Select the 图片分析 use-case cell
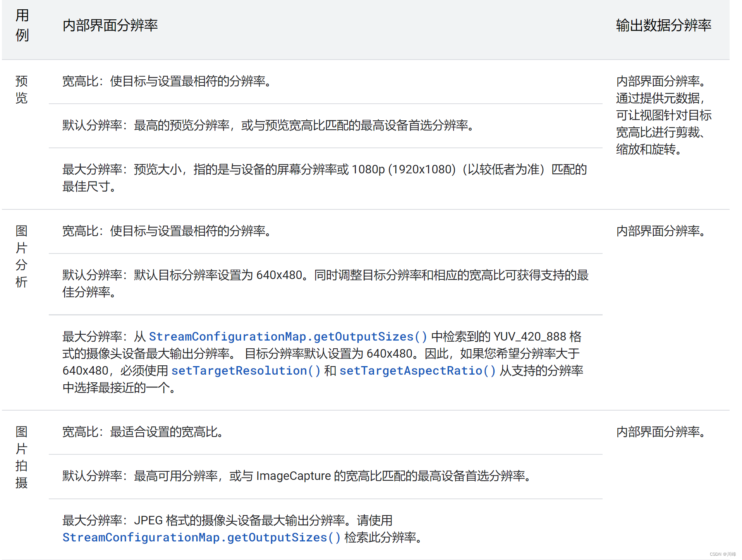Screen dimensions: 742x560 point(22,256)
